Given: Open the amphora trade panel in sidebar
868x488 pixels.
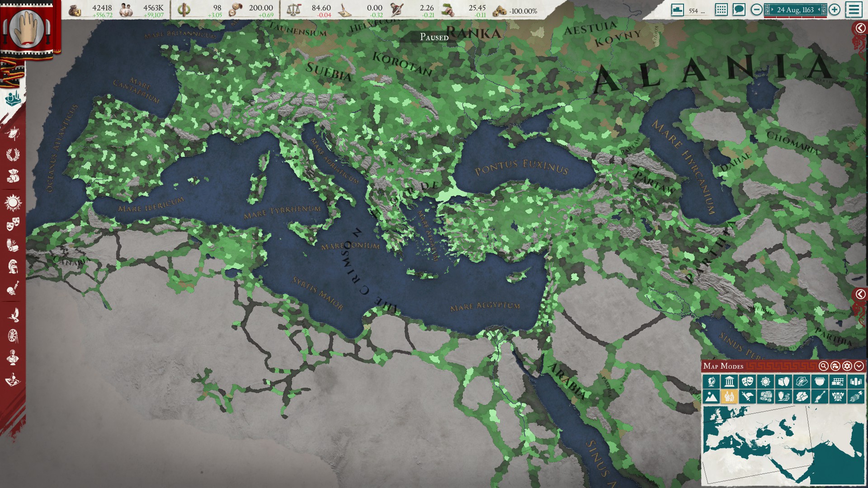Looking at the screenshot, I should (x=13, y=245).
